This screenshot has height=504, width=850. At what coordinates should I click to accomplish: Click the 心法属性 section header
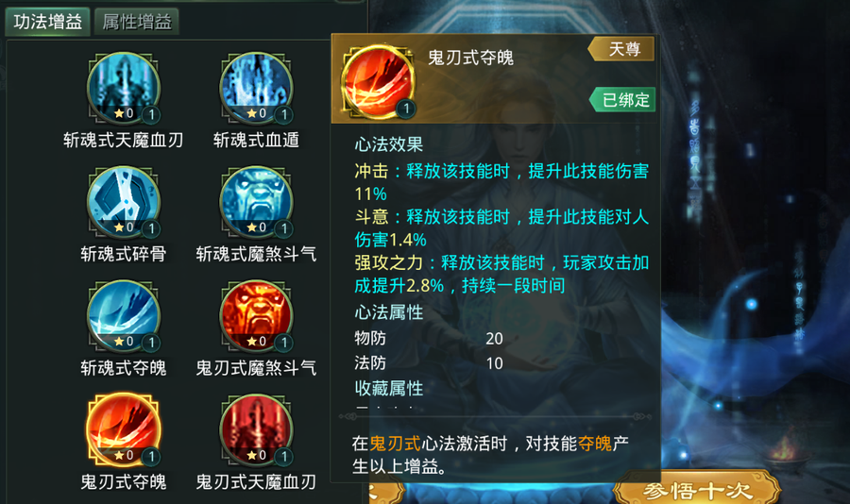(x=389, y=312)
